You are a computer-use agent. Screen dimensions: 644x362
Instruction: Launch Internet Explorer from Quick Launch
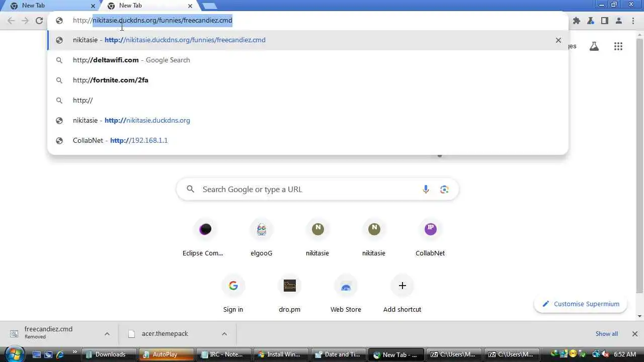60,354
